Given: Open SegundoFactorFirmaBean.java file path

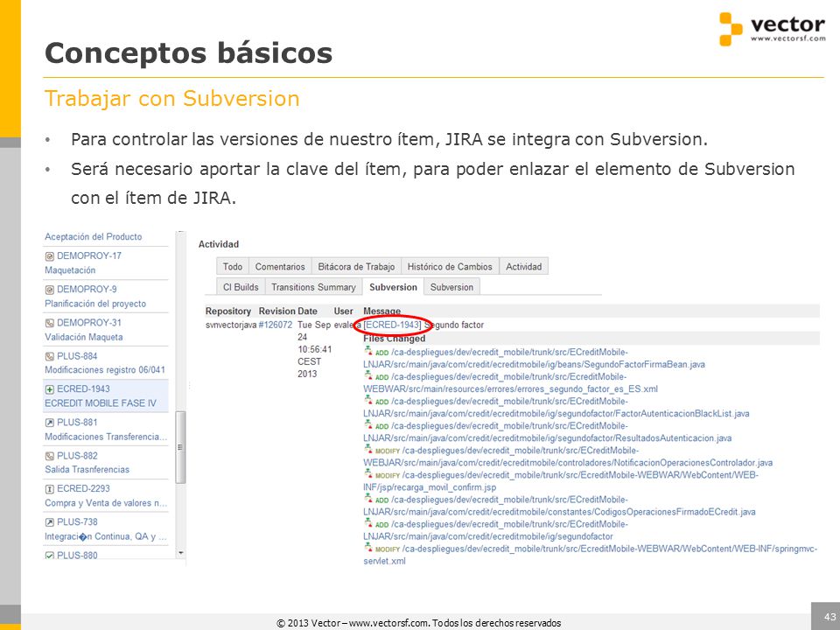Looking at the screenshot, I should pos(534,359).
